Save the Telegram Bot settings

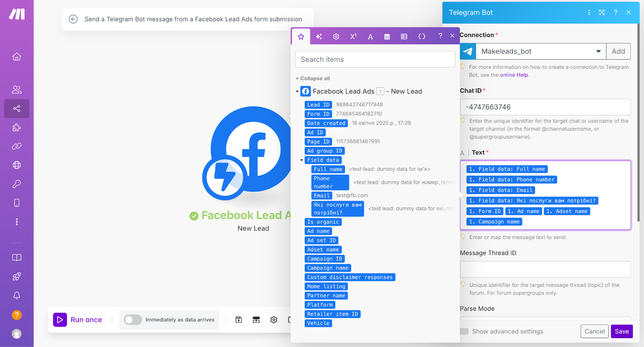[x=621, y=331]
